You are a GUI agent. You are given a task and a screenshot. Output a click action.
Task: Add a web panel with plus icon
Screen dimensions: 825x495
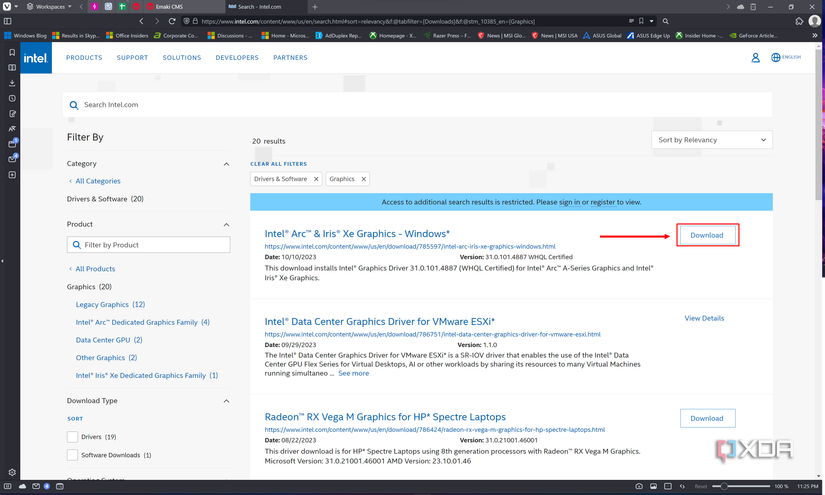[12, 175]
